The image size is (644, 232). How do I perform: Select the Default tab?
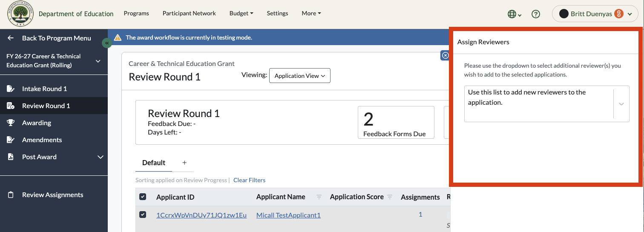(x=154, y=163)
